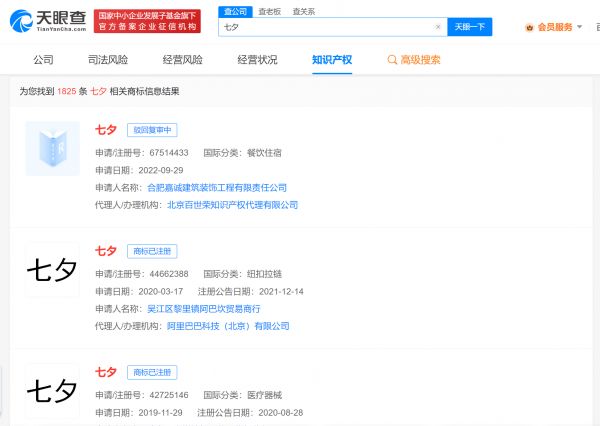Click the 高级搜索 magnifier icon
This screenshot has width=600, height=426.
click(x=392, y=60)
